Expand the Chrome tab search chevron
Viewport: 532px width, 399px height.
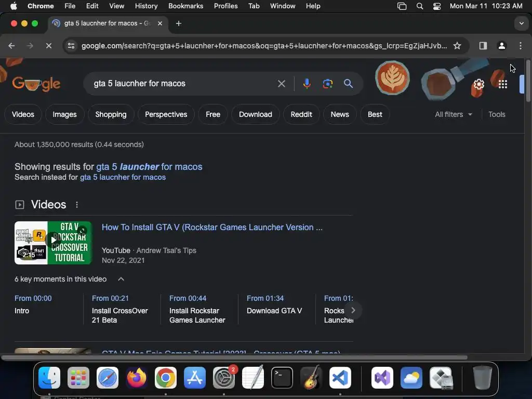point(522,23)
